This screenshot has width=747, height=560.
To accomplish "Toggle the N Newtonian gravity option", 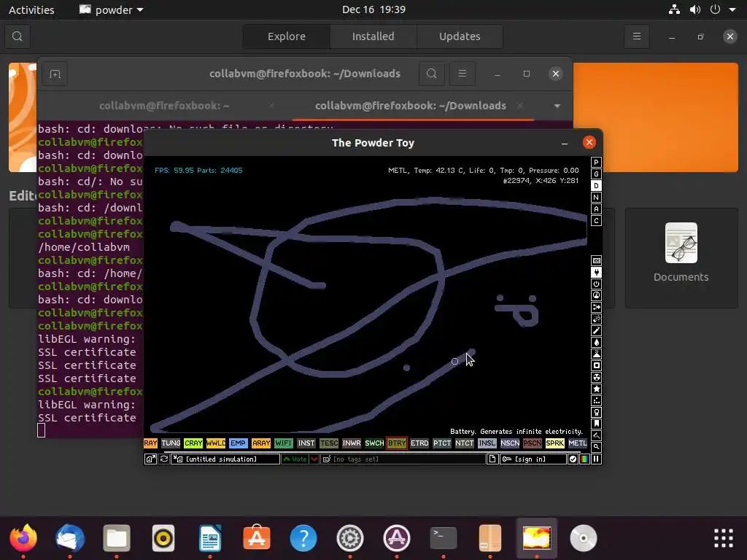I will 596,197.
